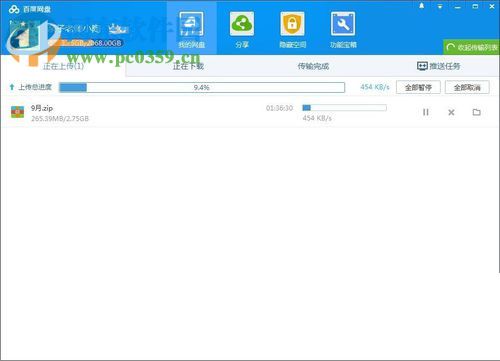This screenshot has width=500, height=361.
Task: Select the 9月.zip file name
Action: point(42,108)
